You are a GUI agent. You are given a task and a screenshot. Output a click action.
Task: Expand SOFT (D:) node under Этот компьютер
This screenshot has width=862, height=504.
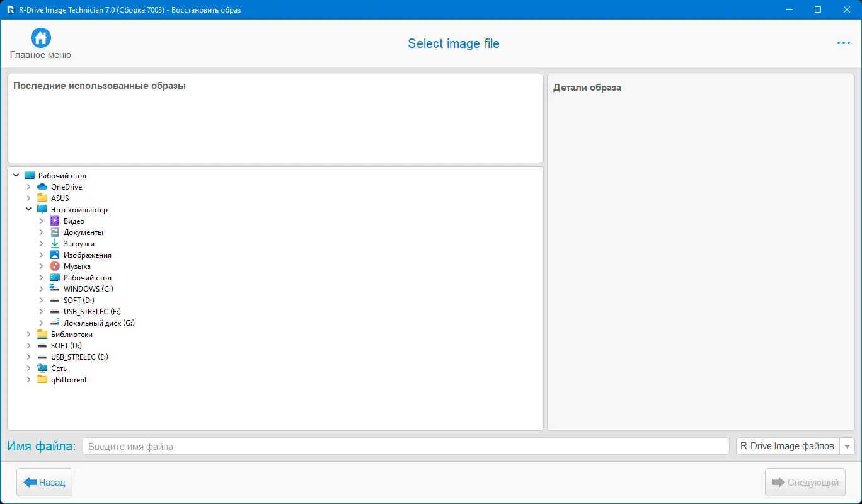[x=41, y=301]
